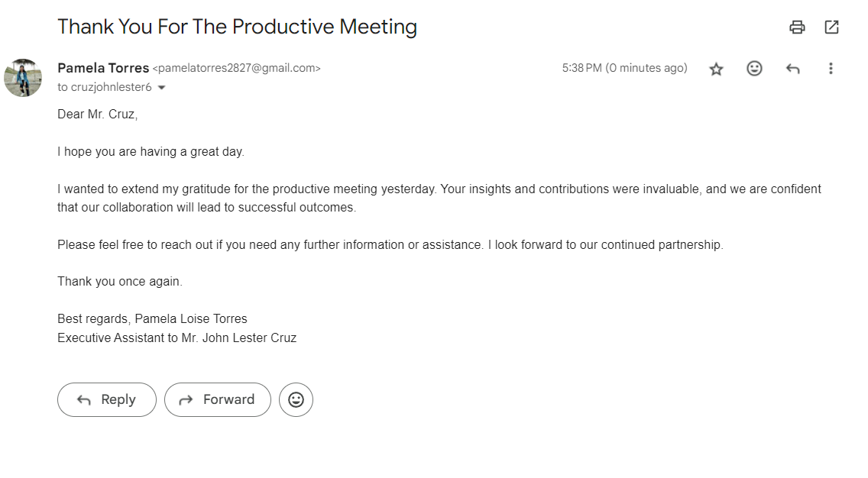Click the 'to cruzjohnlester6' recipient text
The image size is (868, 478).
click(105, 87)
